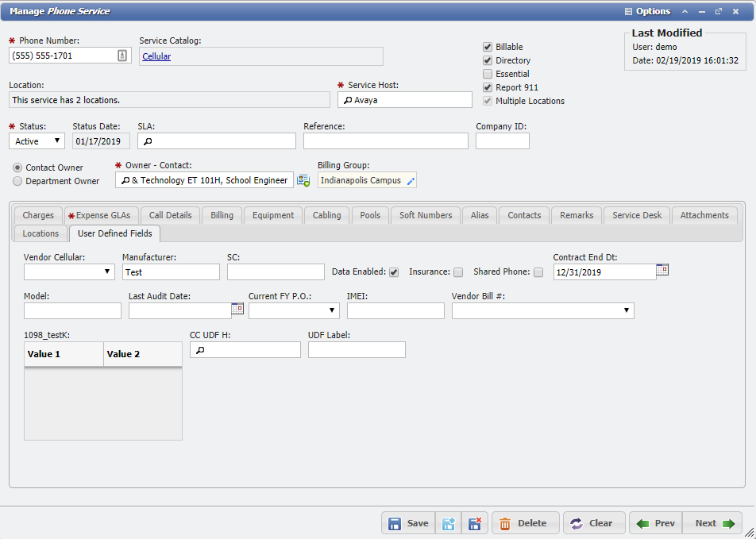Viewport: 756px width, 539px height.
Task: Open the Vendor Cellular dropdown
Action: (108, 271)
